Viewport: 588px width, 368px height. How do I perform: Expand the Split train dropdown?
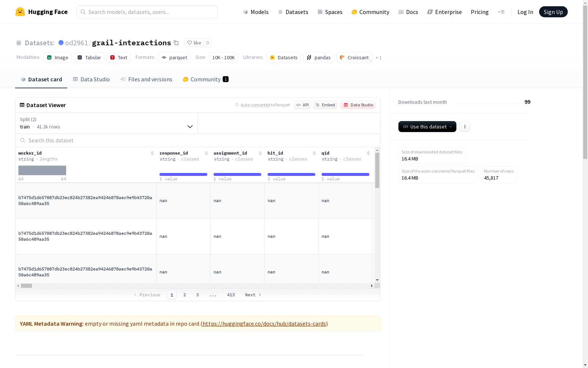107,123
